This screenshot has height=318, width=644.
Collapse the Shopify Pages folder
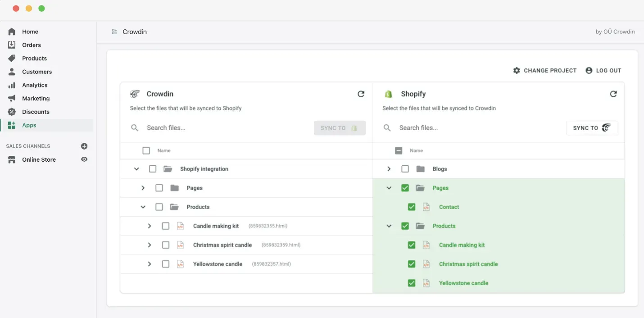(x=389, y=188)
